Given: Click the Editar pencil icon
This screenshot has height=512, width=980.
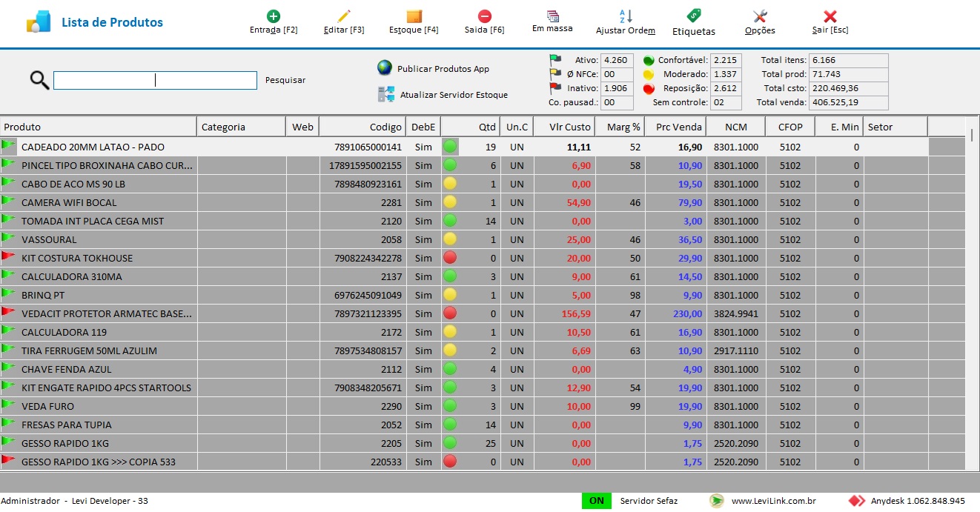Looking at the screenshot, I should [x=344, y=16].
